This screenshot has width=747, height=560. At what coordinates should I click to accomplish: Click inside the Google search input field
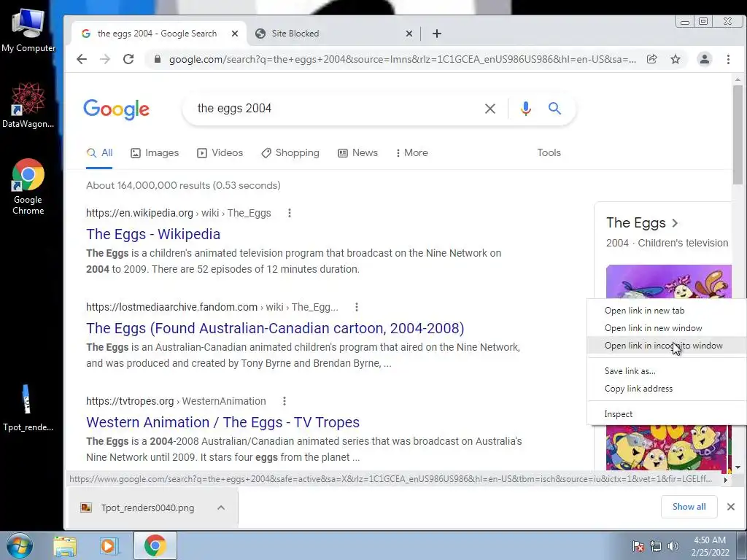pyautogui.click(x=333, y=109)
